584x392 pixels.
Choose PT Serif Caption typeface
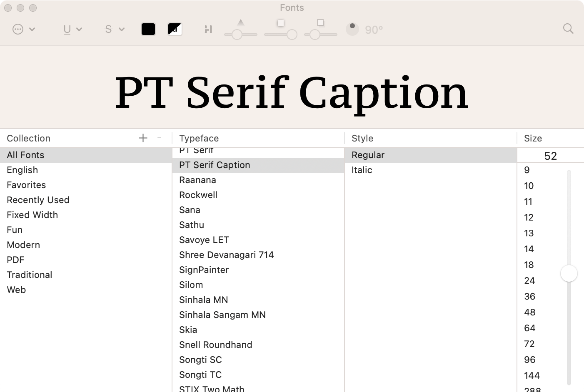click(x=258, y=165)
